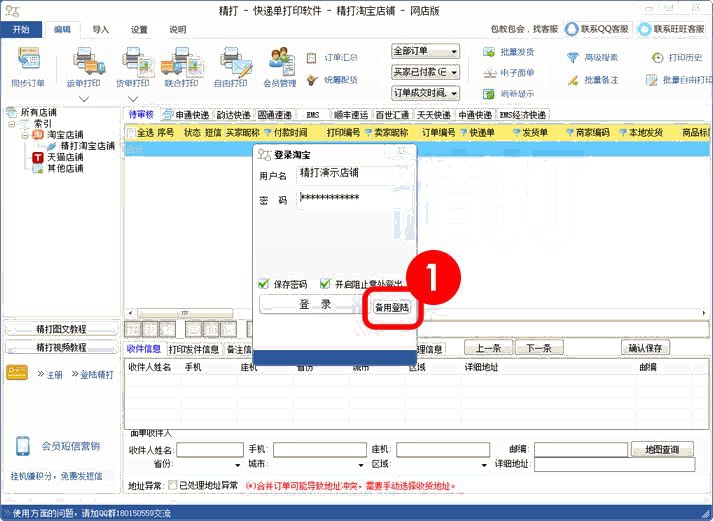Select the 联合打印 combined print icon

(182, 61)
